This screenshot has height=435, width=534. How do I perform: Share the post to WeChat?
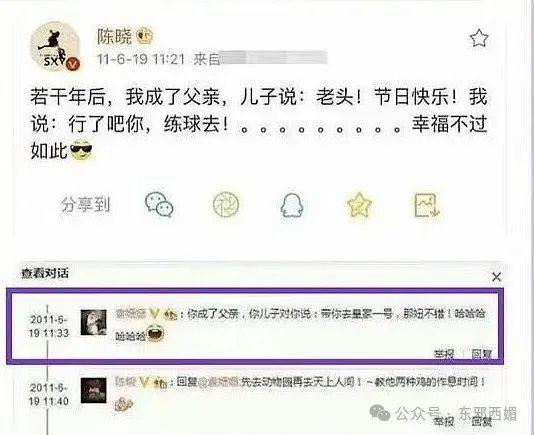(x=159, y=205)
